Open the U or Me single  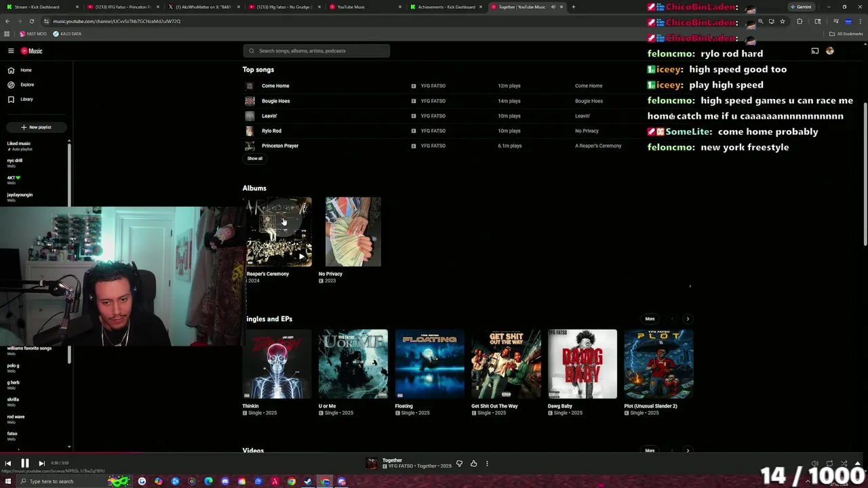pyautogui.click(x=353, y=364)
